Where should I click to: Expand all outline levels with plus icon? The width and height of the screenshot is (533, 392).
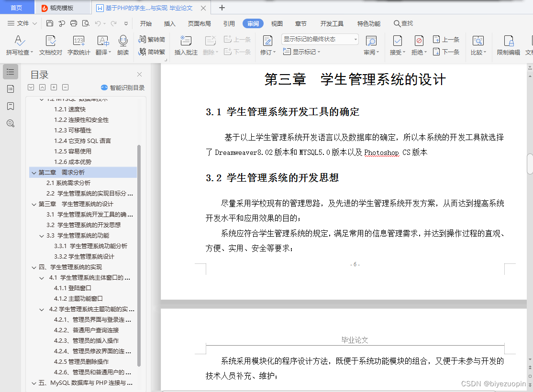(x=54, y=87)
